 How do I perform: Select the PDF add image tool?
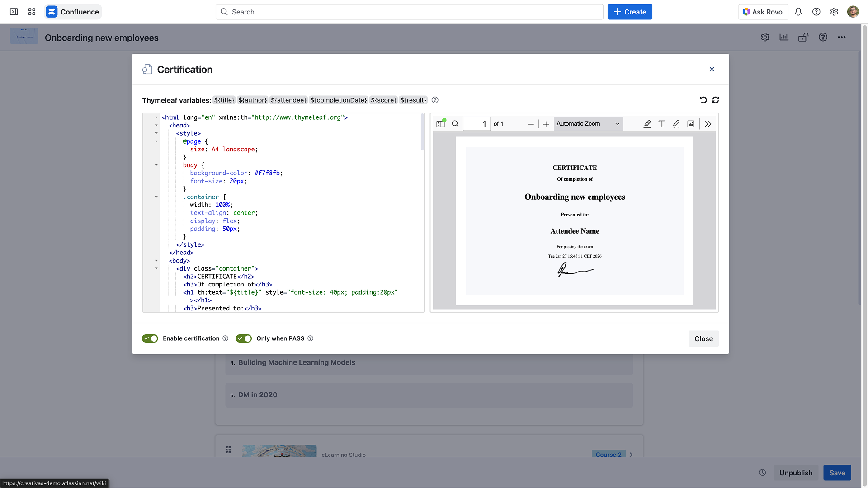(x=691, y=124)
